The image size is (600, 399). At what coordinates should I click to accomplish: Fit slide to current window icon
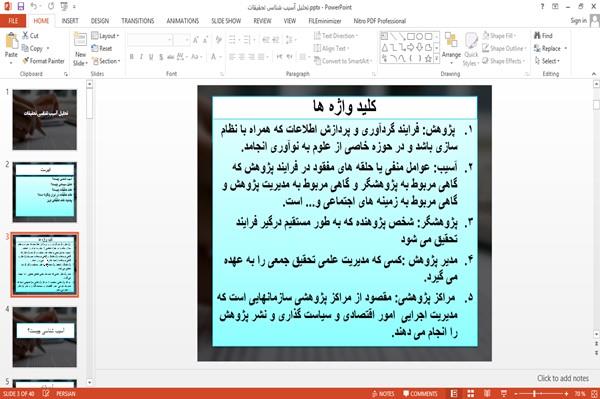[594, 394]
